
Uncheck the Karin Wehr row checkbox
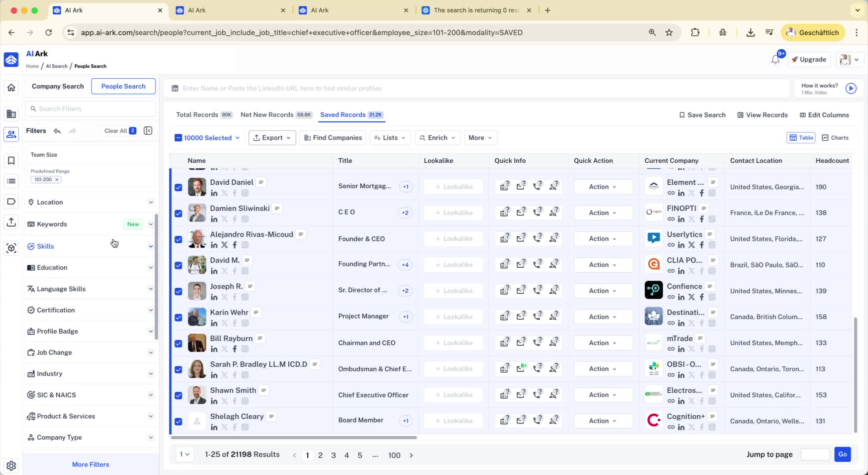pos(178,317)
